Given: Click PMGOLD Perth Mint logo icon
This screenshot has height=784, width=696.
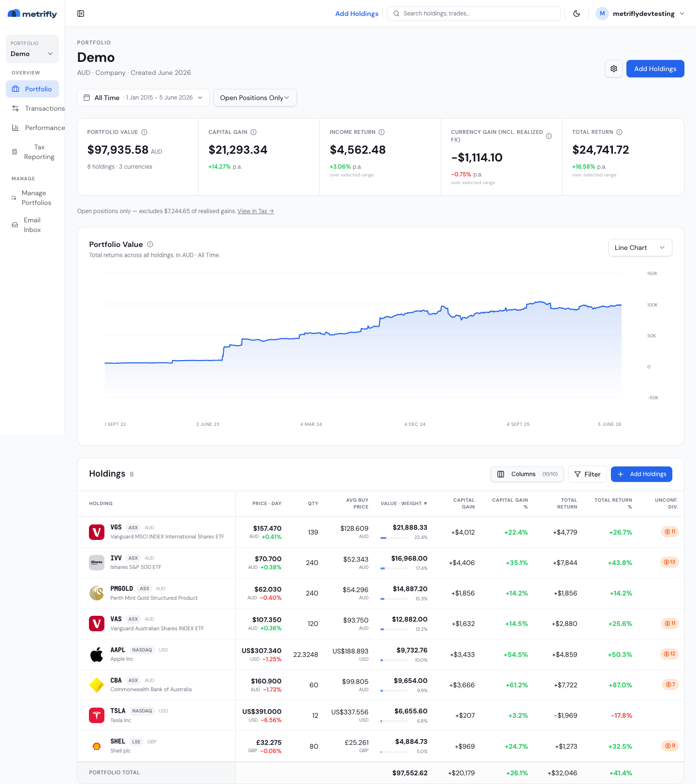Looking at the screenshot, I should [x=97, y=593].
